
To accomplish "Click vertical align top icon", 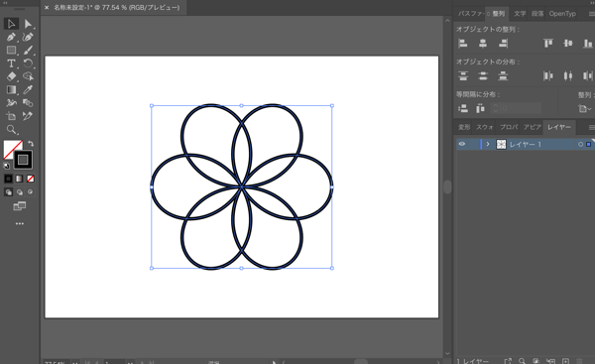I will [x=548, y=44].
